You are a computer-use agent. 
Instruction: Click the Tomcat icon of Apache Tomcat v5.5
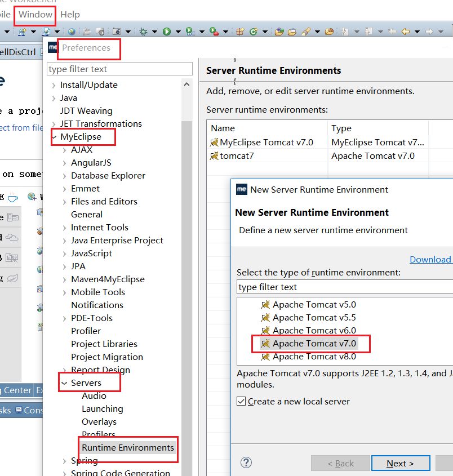(265, 318)
